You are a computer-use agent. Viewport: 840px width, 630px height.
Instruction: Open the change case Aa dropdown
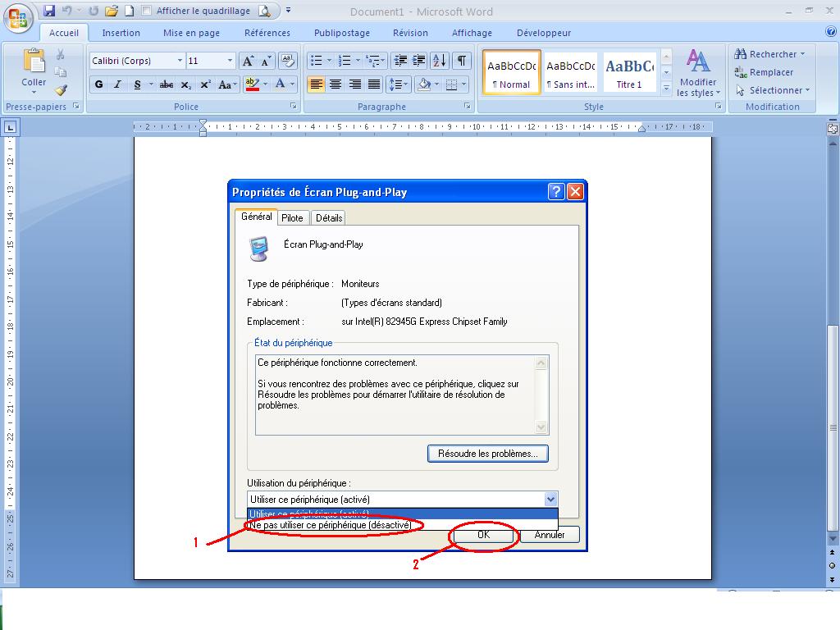coord(227,84)
